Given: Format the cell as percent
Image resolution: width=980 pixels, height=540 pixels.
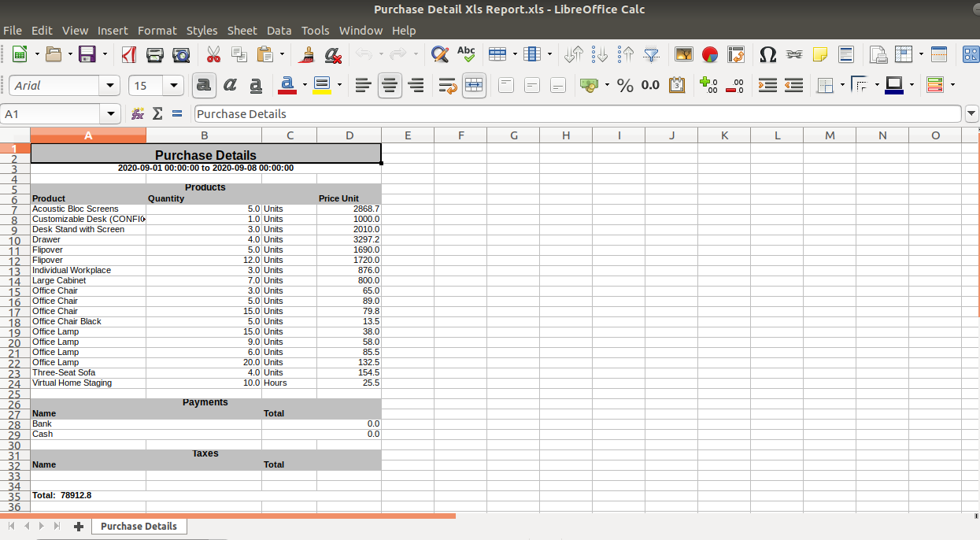Looking at the screenshot, I should [626, 85].
